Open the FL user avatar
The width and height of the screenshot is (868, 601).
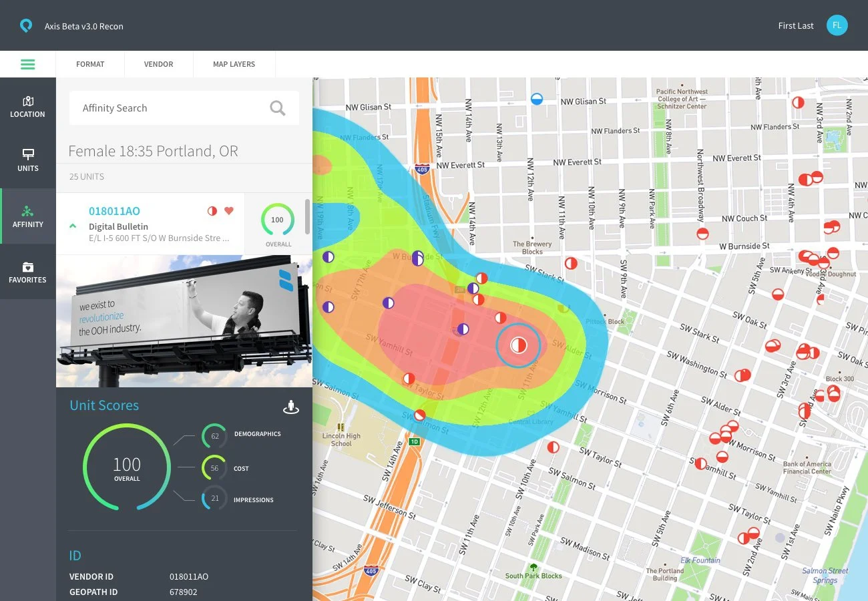tap(837, 25)
